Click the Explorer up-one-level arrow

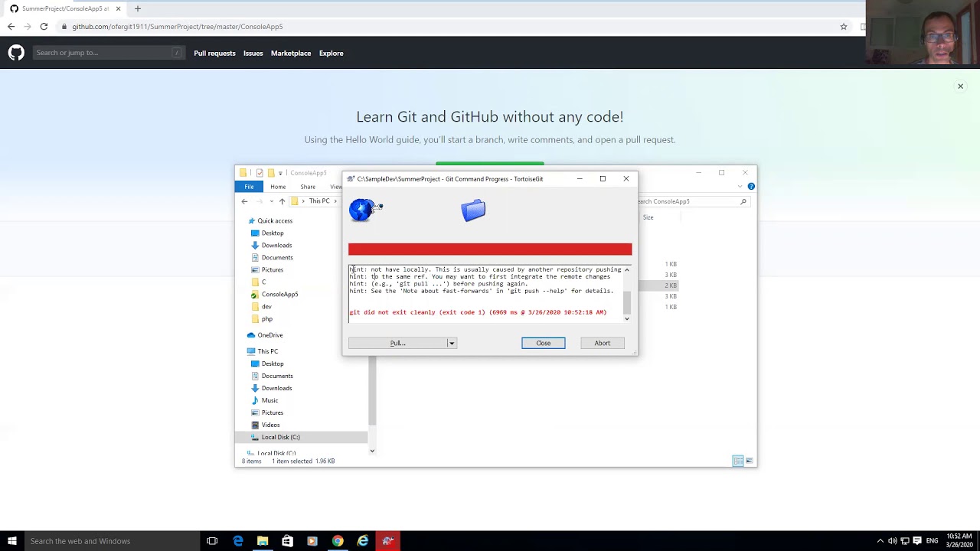pos(282,201)
